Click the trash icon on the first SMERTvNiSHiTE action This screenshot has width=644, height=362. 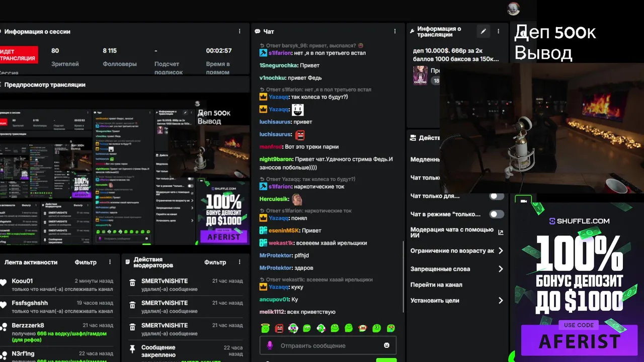[132, 283]
